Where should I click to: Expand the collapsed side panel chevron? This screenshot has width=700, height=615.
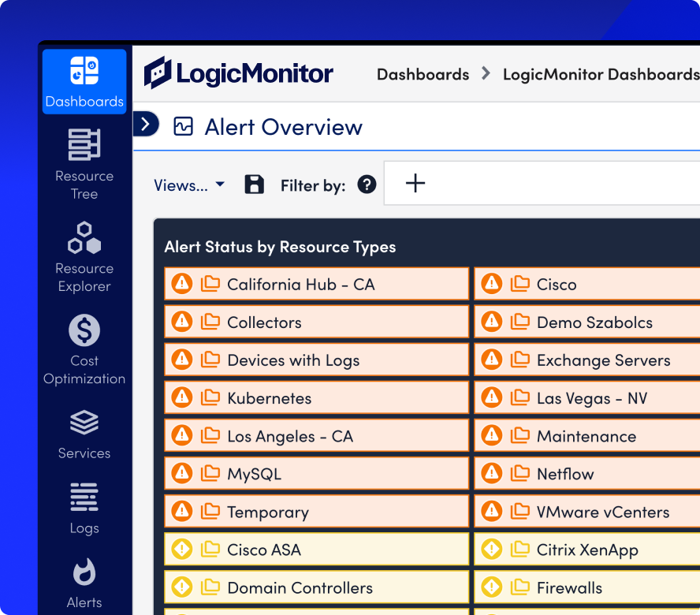146,124
